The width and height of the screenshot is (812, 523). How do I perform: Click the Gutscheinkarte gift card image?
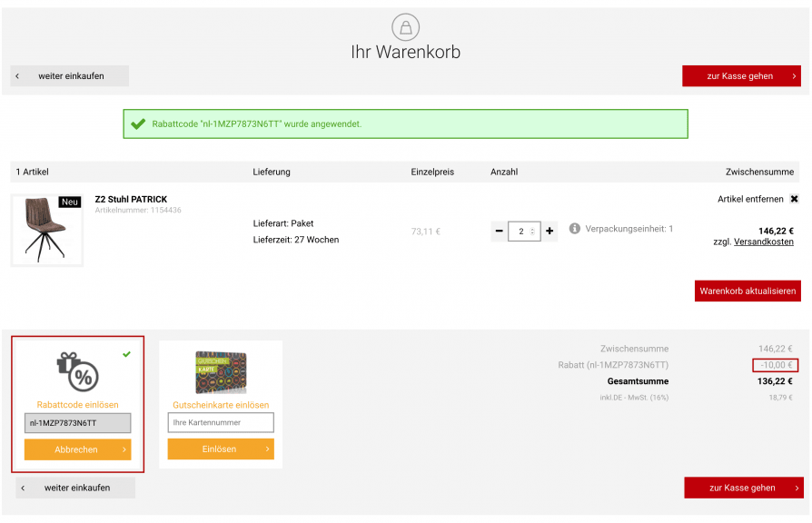pos(221,372)
